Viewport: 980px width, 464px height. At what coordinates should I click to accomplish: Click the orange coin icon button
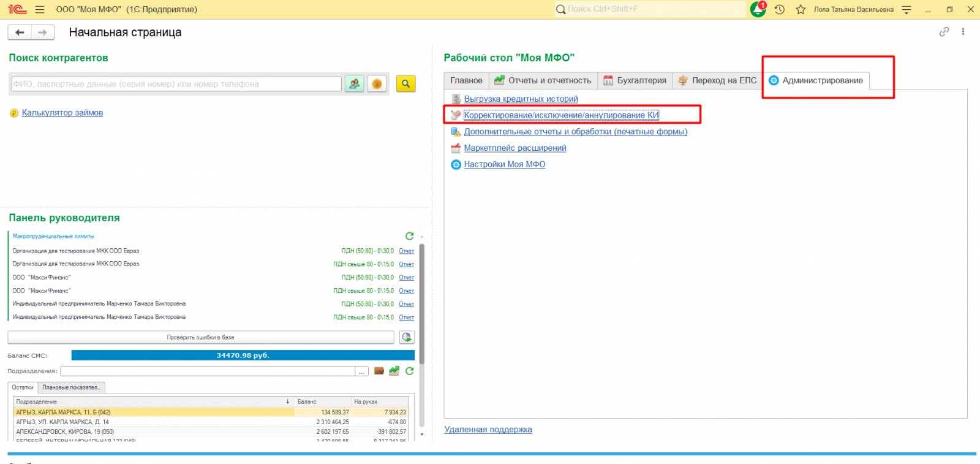(x=377, y=84)
